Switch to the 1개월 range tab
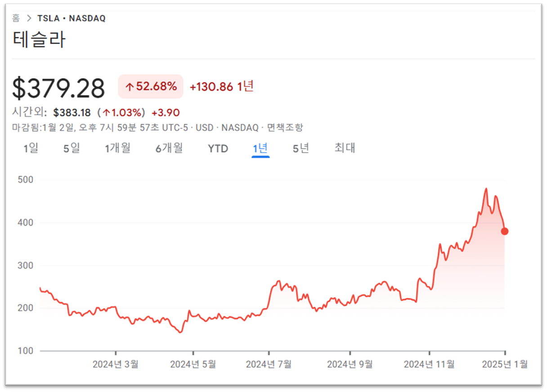547x392 pixels. pos(118,148)
